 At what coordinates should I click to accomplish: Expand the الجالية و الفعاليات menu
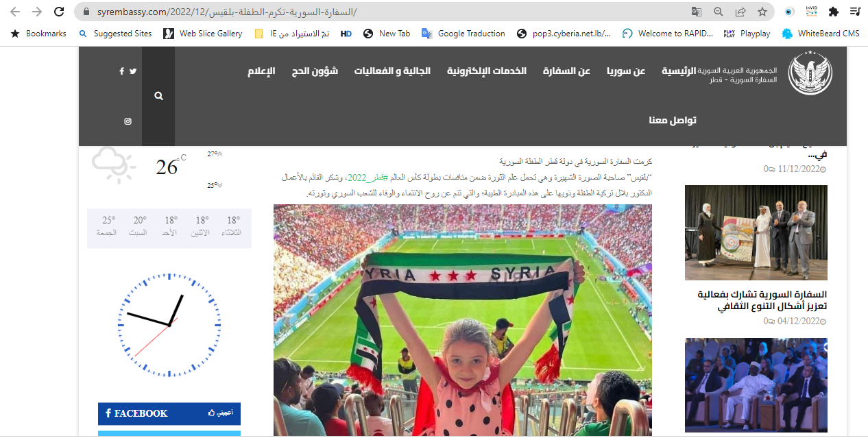click(392, 71)
